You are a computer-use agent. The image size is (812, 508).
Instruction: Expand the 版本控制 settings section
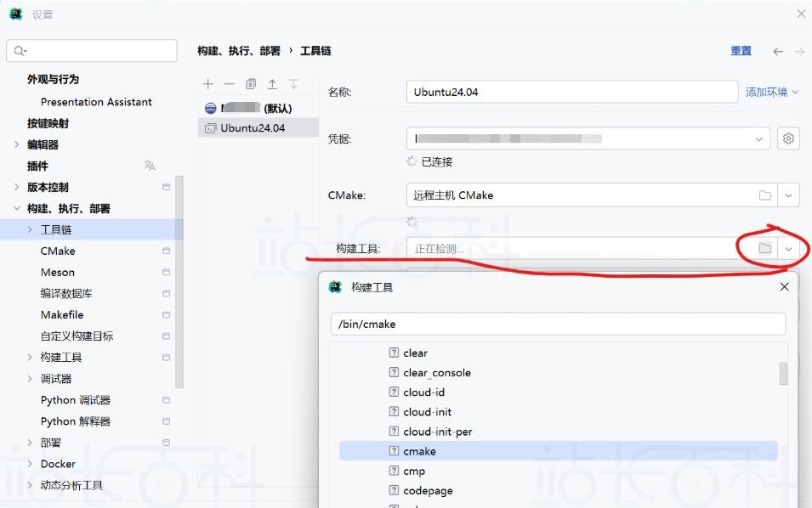16,187
